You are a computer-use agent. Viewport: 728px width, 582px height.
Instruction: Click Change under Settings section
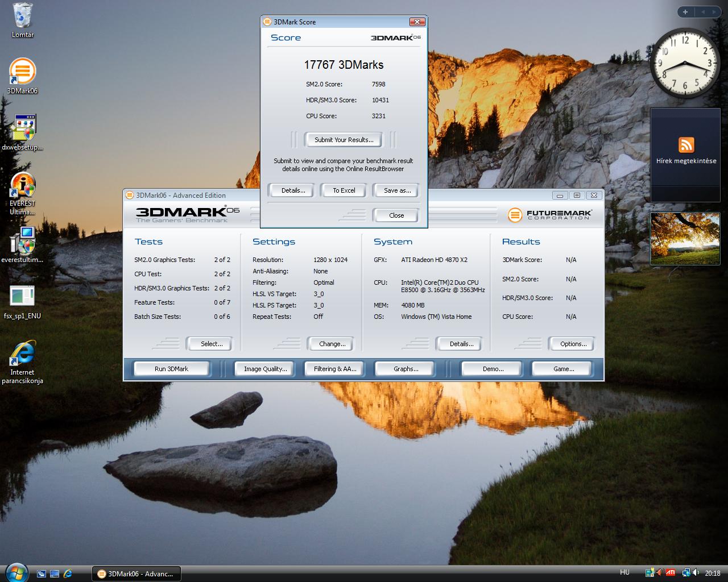332,344
